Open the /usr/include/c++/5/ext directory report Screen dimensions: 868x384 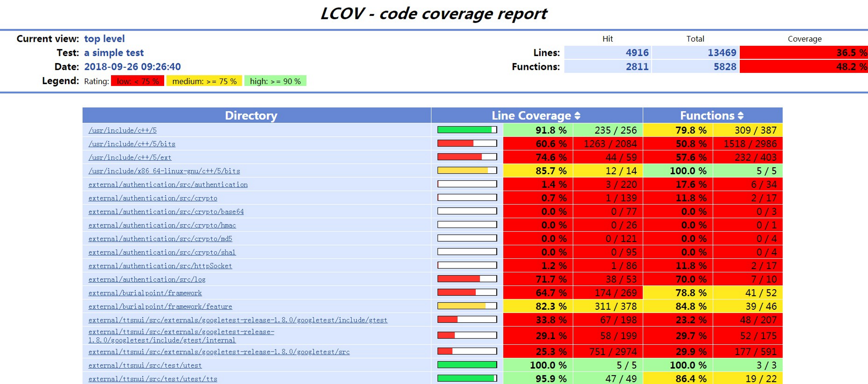coord(129,157)
